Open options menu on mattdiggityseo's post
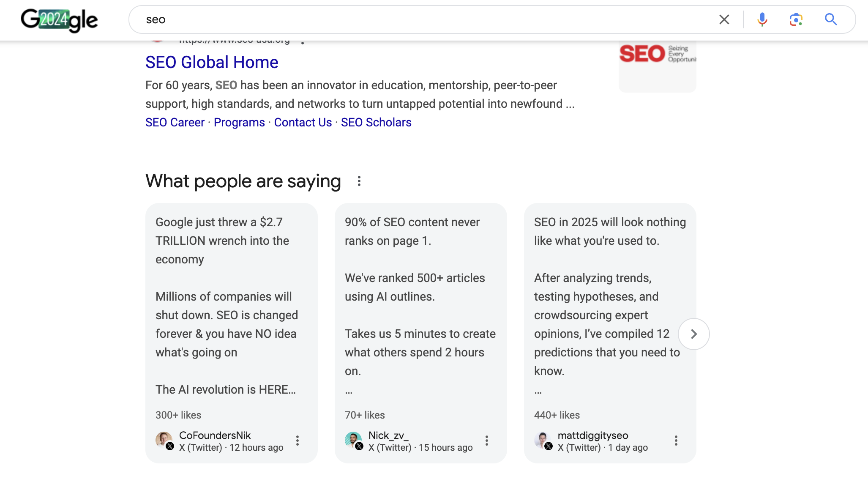The image size is (868, 482). point(676,441)
